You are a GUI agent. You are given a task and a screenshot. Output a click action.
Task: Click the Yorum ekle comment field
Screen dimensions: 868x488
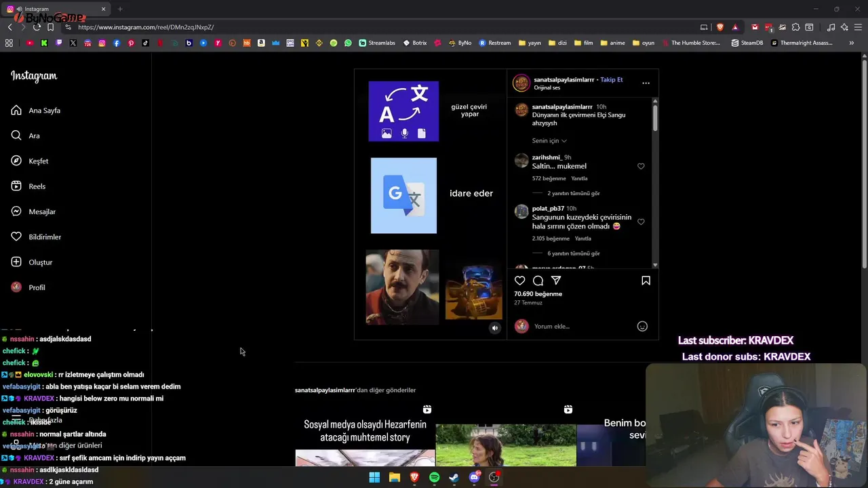pyautogui.click(x=583, y=326)
